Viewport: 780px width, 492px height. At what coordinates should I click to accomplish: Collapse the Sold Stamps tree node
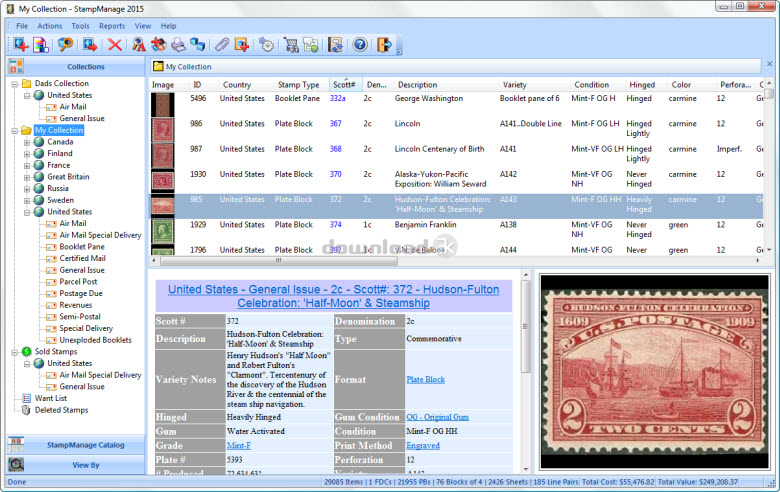point(15,352)
